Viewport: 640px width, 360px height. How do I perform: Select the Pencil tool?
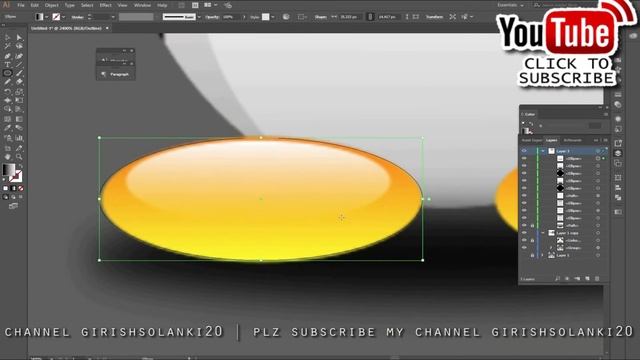(x=7, y=82)
